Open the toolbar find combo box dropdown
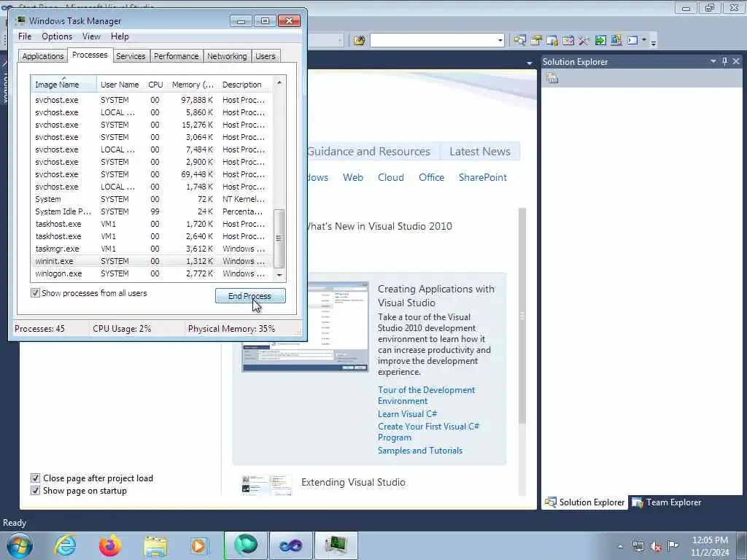Viewport: 747px width, 560px height. point(500,41)
